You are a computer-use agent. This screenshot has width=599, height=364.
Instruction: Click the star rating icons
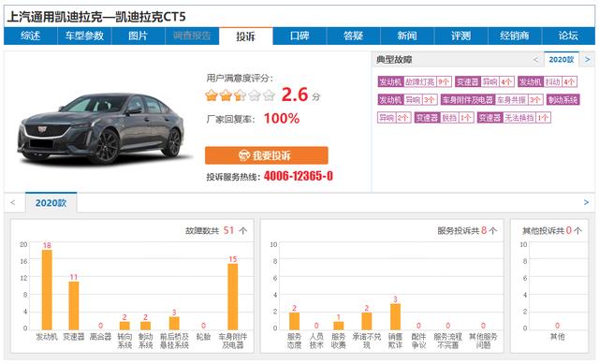pos(240,95)
